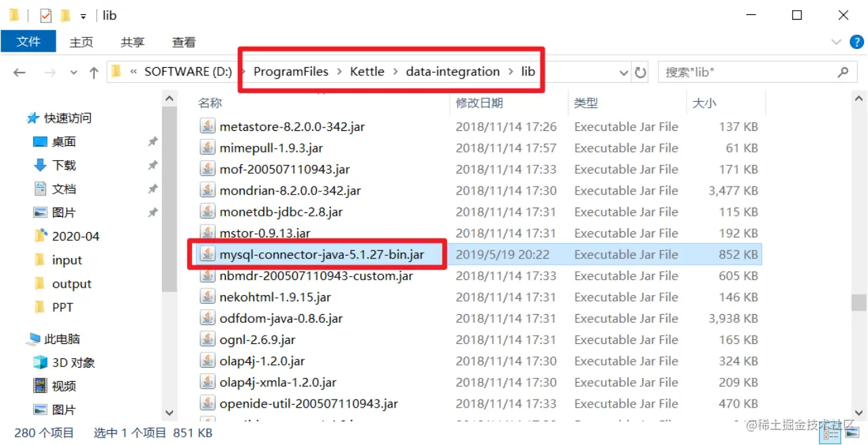
Task: Open 文档 in quick access
Action: 64,189
